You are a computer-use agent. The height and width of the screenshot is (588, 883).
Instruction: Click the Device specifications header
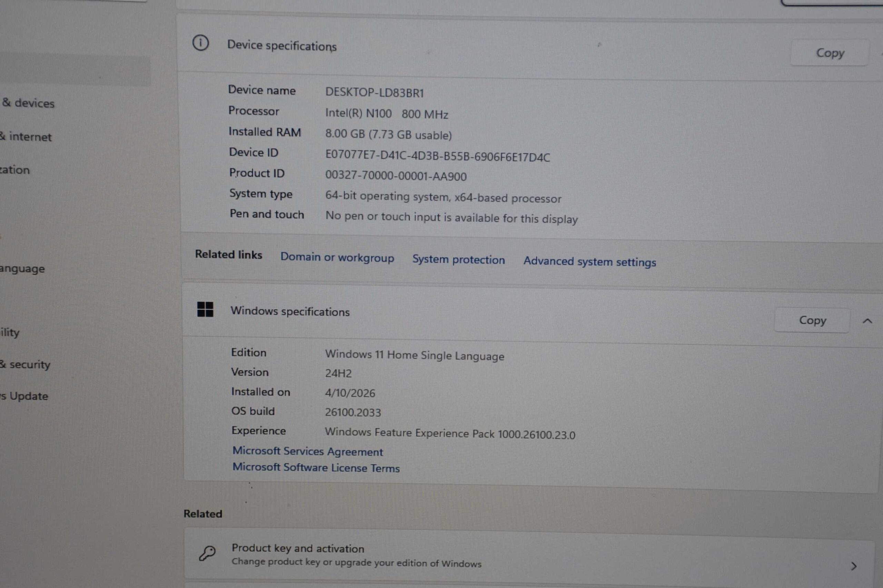coord(282,46)
